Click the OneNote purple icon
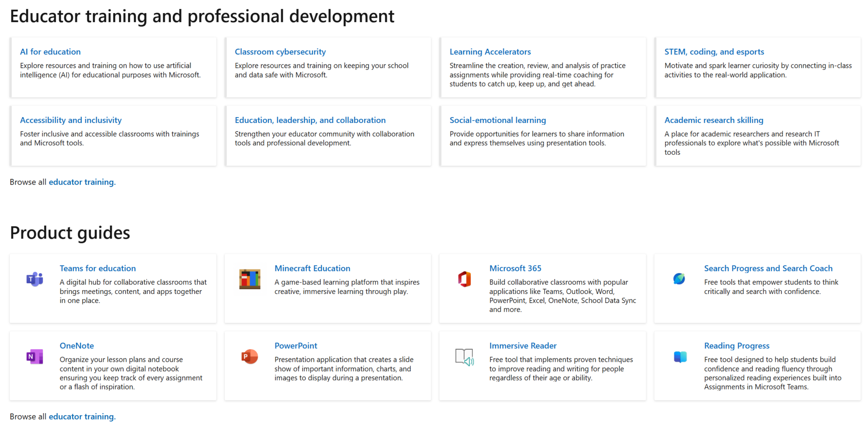868x428 pixels. pos(35,357)
